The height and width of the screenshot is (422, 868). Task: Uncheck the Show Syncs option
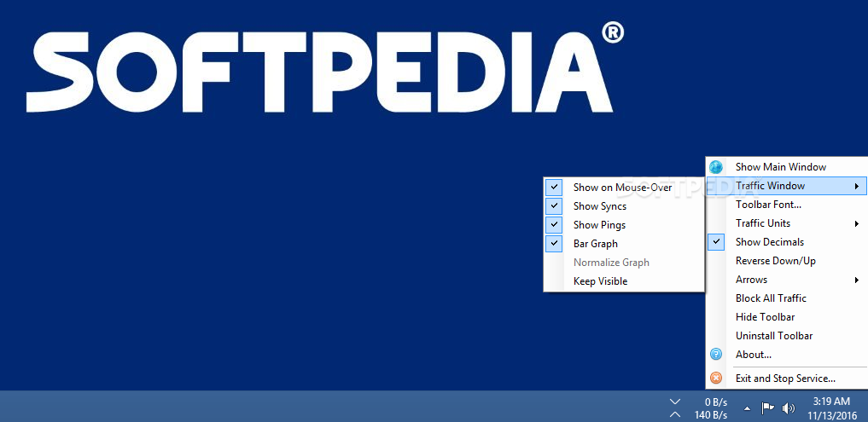(554, 205)
